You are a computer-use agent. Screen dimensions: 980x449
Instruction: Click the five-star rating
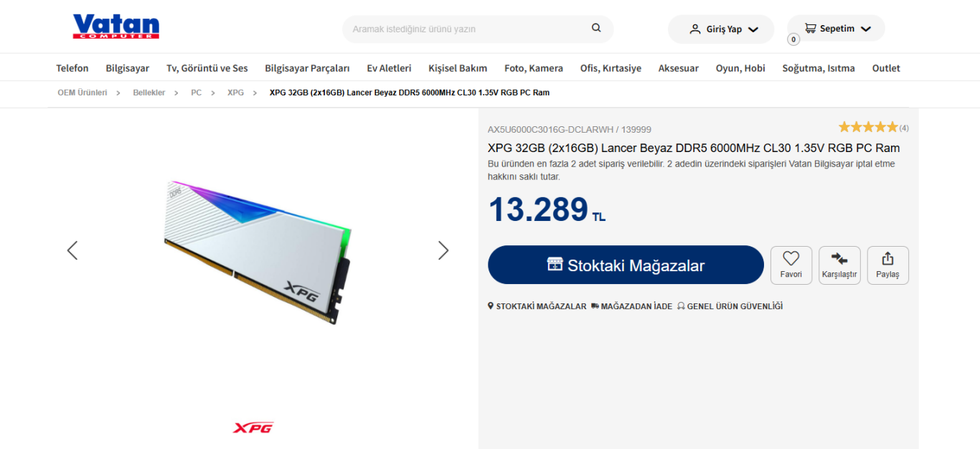[x=868, y=127]
